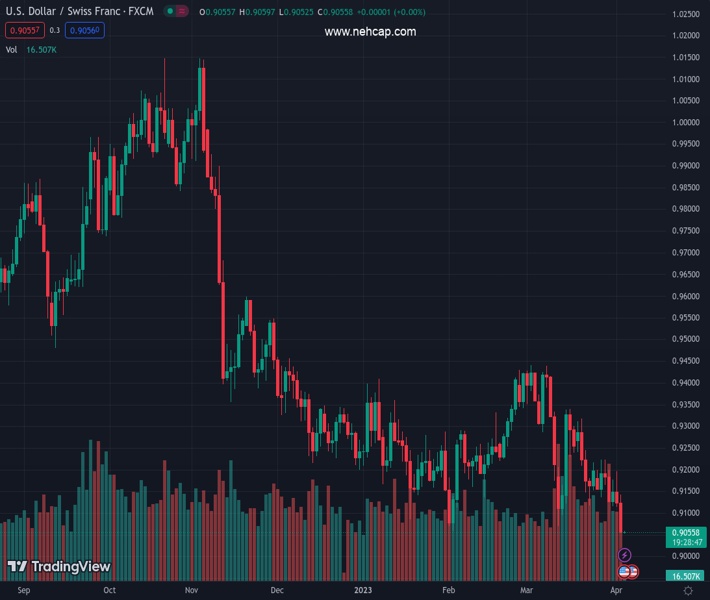Click the rear US flag economic event

click(634, 572)
